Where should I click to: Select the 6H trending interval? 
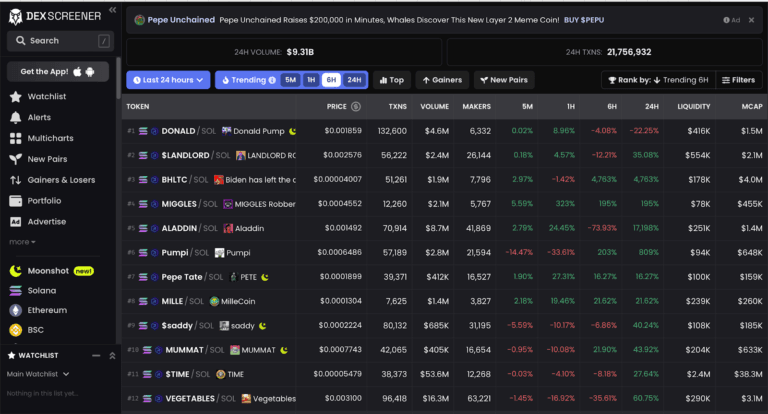pos(331,80)
